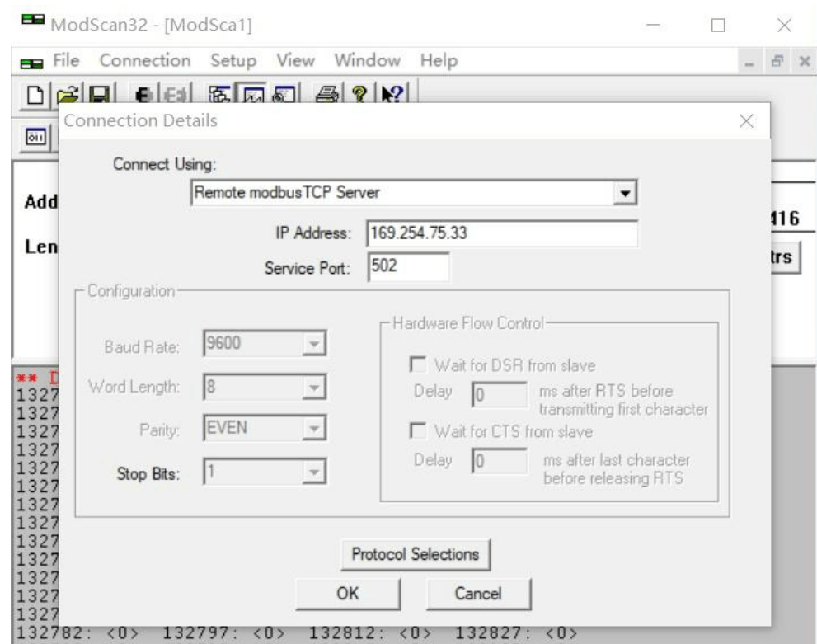Close the ModSca1 child window

[804, 62]
